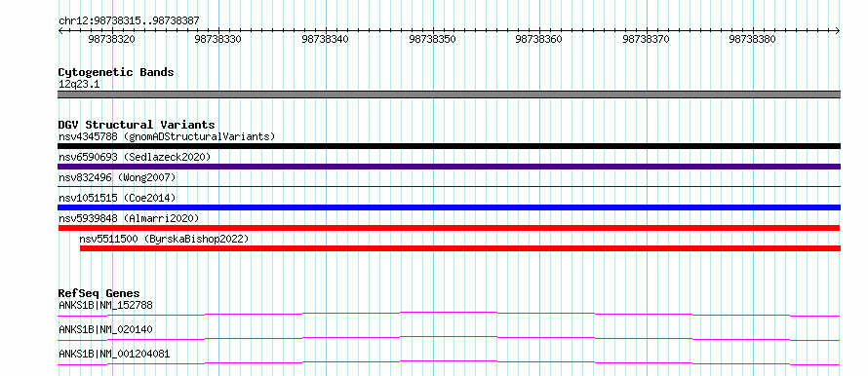Click the purple nsv6590693 variant bar
The width and height of the screenshot is (868, 376).
click(449, 167)
